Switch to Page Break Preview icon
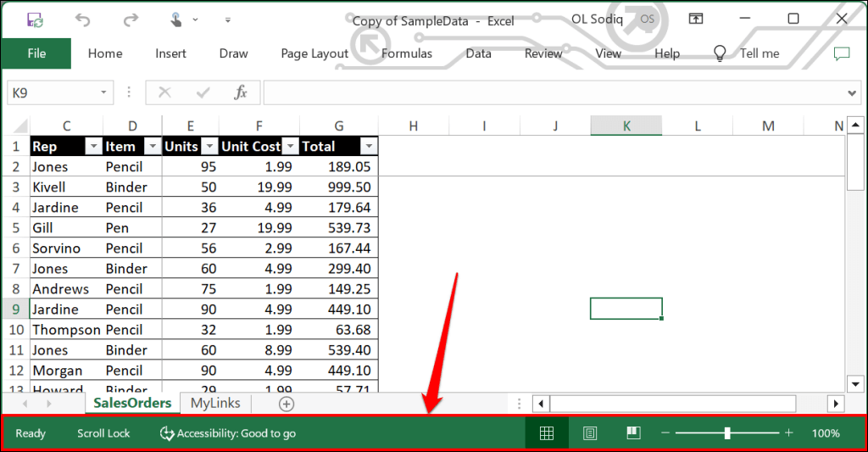Viewport: 868px width, 452px height. coord(633,432)
